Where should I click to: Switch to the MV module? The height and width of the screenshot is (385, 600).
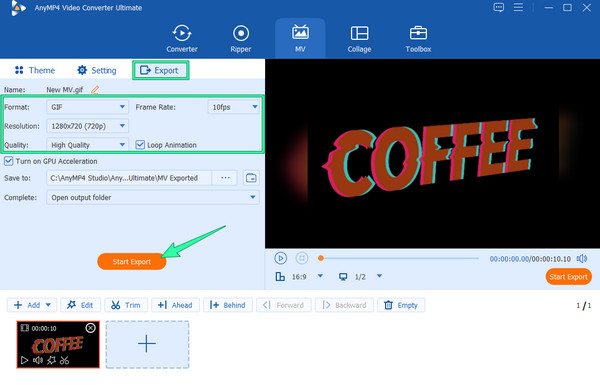[300, 39]
